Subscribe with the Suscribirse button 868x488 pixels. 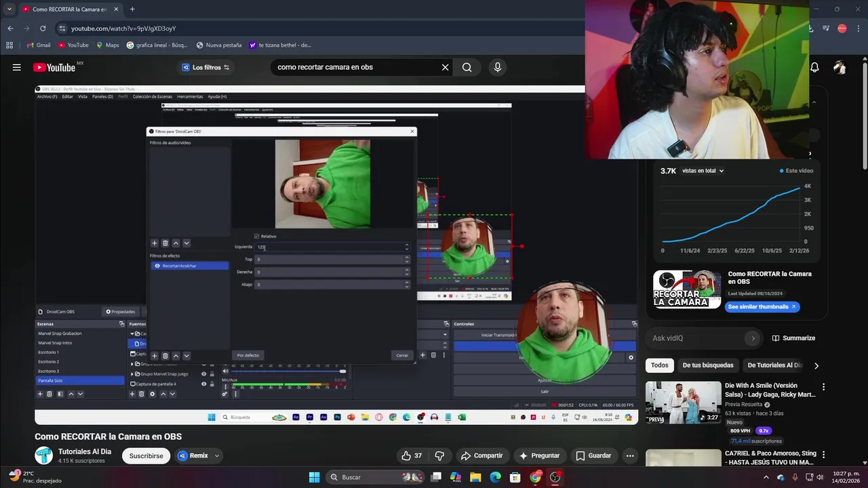[x=146, y=455]
